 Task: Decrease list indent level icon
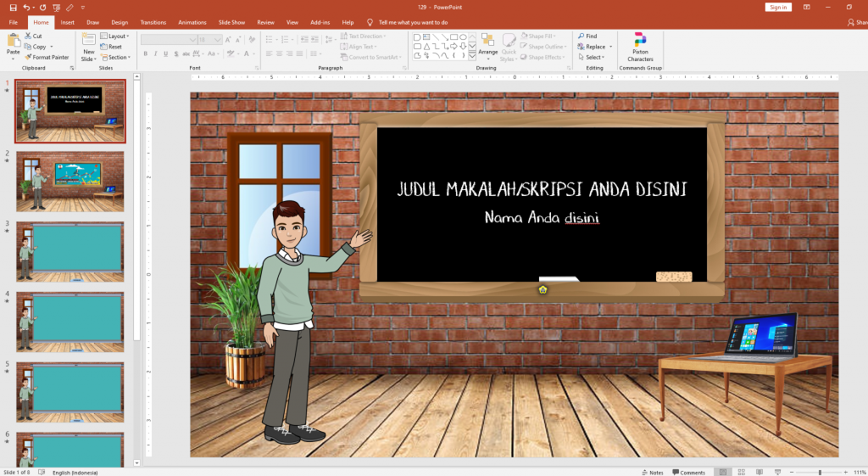pyautogui.click(x=304, y=39)
